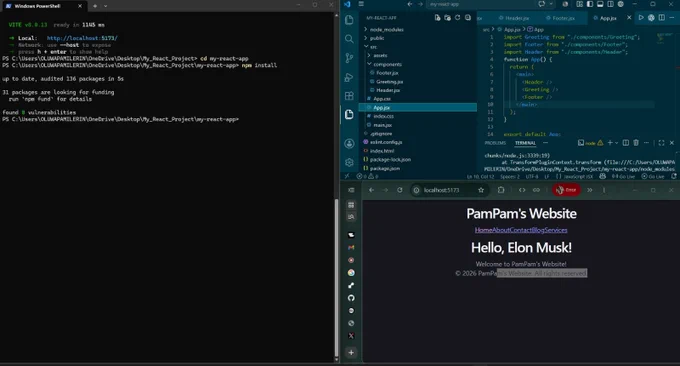Open VS Code Accounts icon
The image size is (680, 366).
349,144
